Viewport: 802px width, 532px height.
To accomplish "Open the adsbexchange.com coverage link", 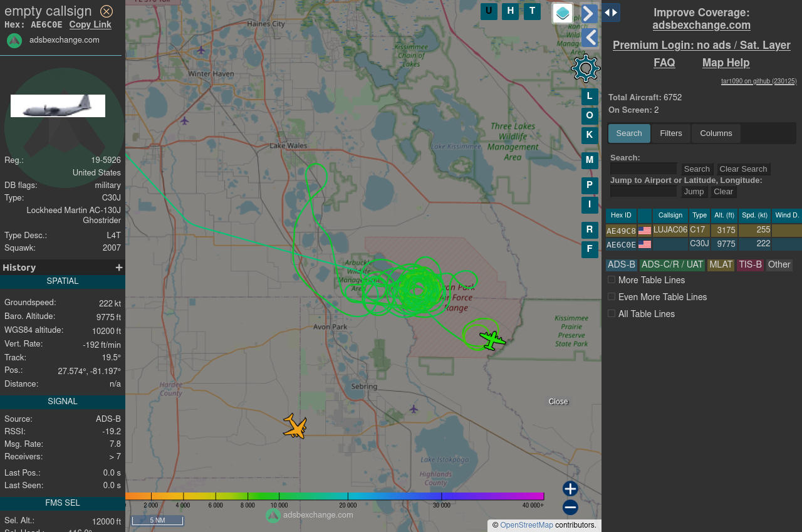I will click(x=702, y=26).
